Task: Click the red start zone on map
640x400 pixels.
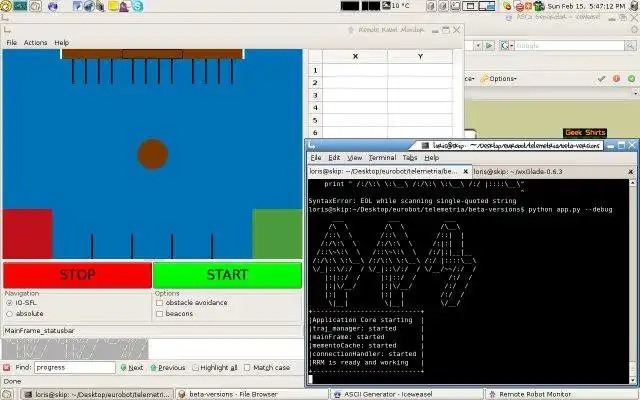Action: (27, 234)
